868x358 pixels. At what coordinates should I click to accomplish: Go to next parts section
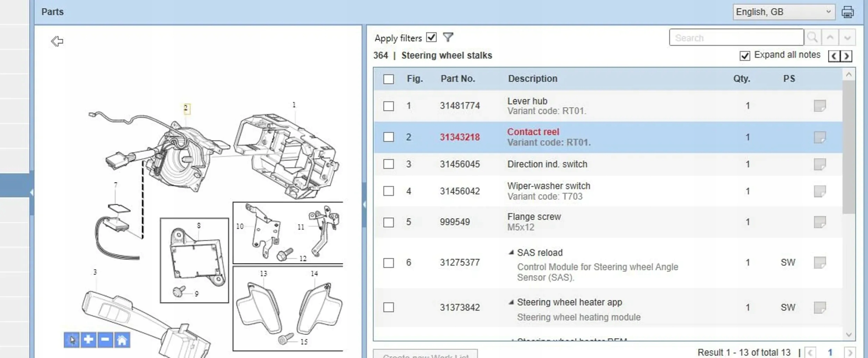846,56
